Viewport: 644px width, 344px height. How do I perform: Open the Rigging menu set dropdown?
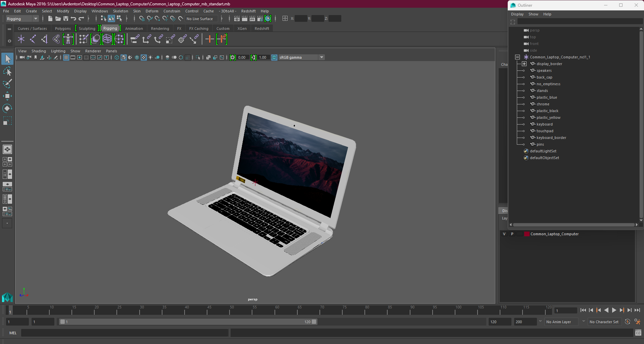coord(22,19)
